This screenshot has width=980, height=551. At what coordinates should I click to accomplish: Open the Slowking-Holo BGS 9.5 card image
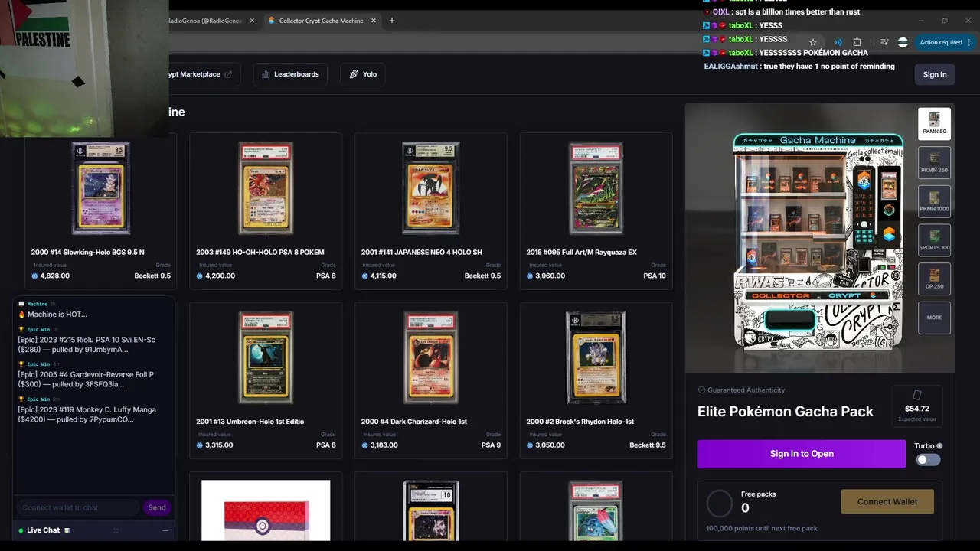coord(101,188)
